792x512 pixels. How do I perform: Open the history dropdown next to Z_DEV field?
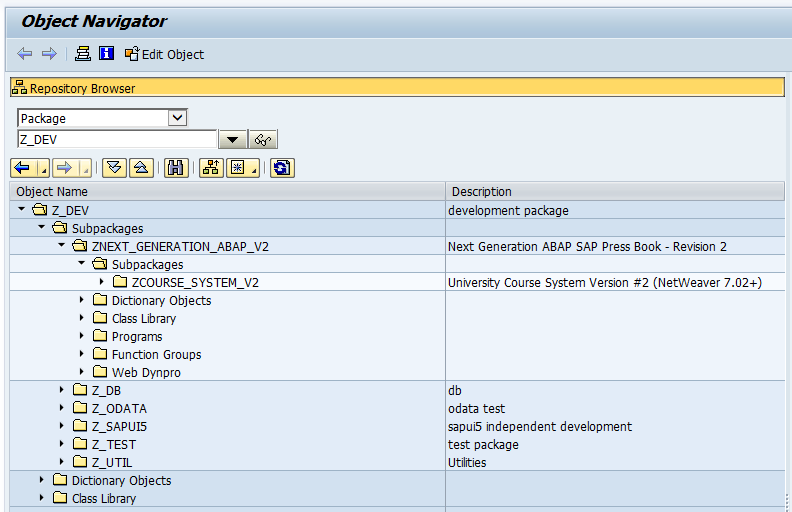(232, 140)
